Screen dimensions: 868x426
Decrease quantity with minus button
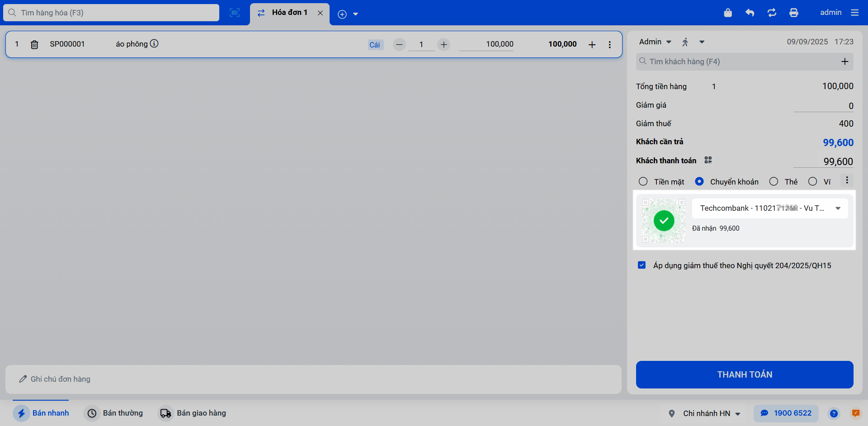tap(399, 44)
